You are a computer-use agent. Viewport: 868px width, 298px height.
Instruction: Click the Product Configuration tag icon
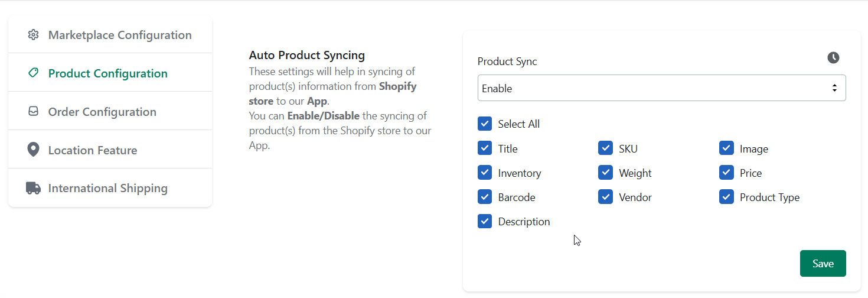pos(34,73)
